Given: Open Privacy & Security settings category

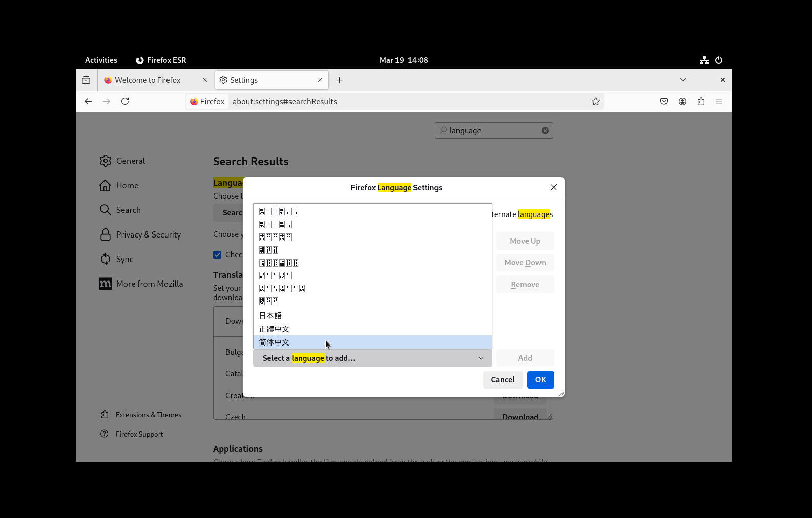Looking at the screenshot, I should click(x=148, y=234).
